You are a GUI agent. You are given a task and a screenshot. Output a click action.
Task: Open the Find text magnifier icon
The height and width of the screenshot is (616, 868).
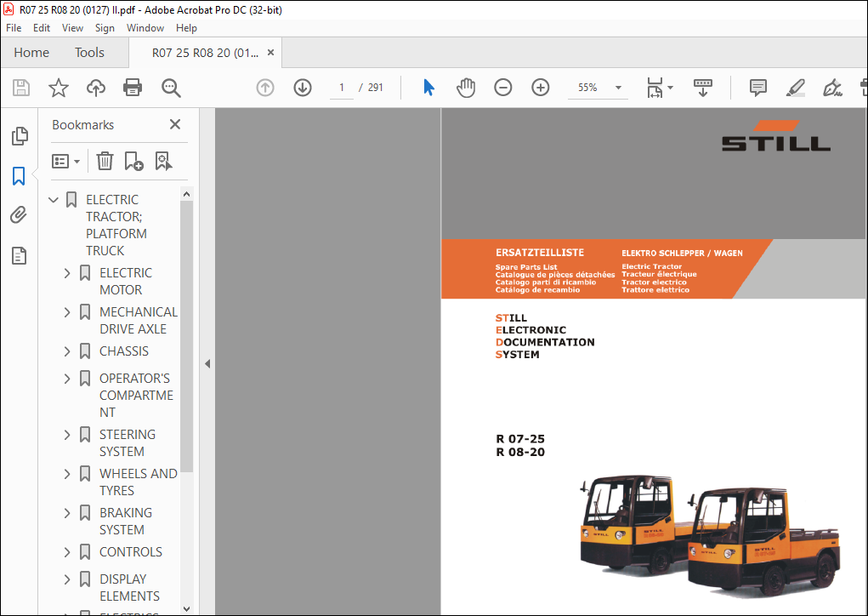tap(171, 88)
